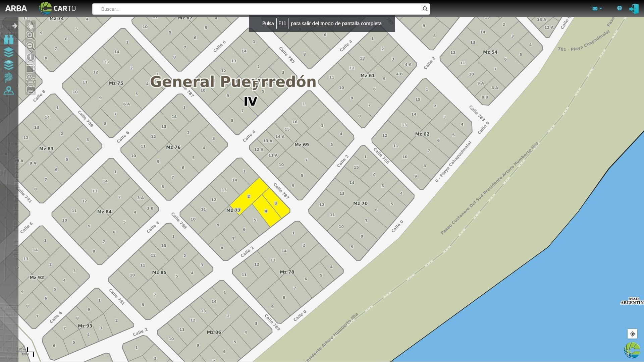
Task: Open the layers panel in sidebar
Action: pyautogui.click(x=9, y=52)
